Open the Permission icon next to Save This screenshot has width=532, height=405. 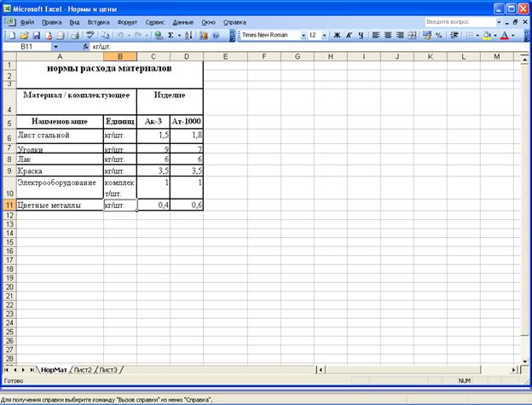click(x=49, y=35)
